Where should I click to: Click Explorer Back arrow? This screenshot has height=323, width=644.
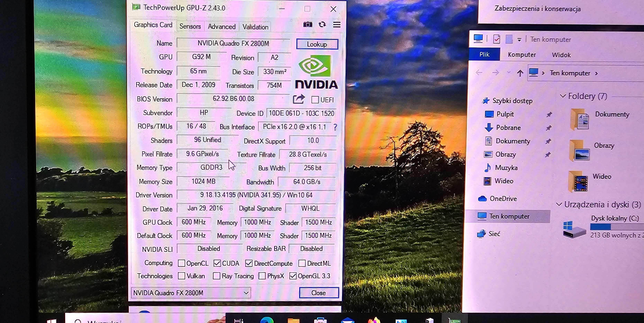pos(479,73)
